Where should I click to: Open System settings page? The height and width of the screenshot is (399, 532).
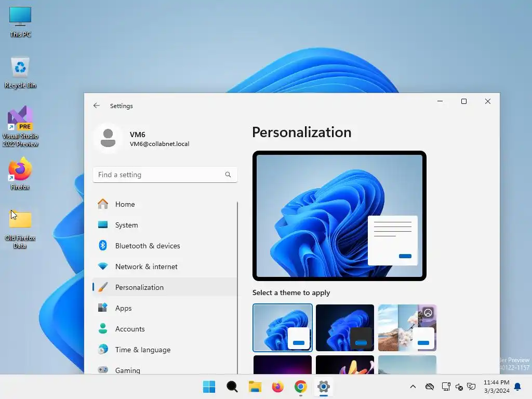[165, 225]
